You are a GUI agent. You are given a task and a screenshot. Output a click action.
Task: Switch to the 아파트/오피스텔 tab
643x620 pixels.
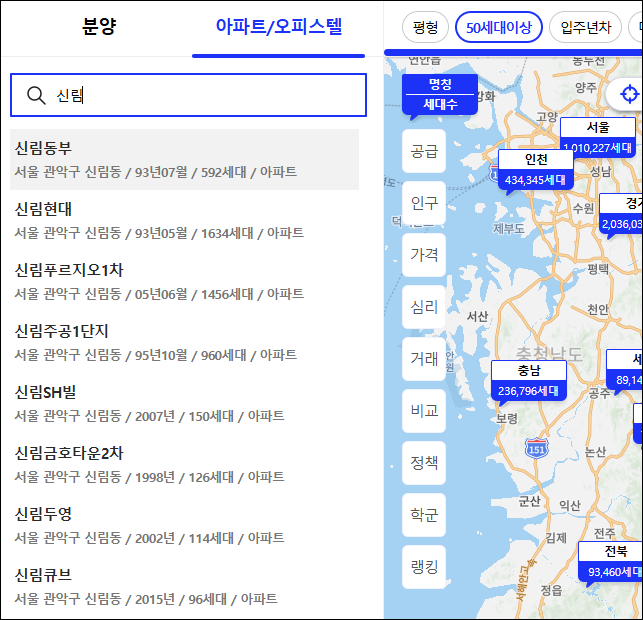(x=278, y=27)
